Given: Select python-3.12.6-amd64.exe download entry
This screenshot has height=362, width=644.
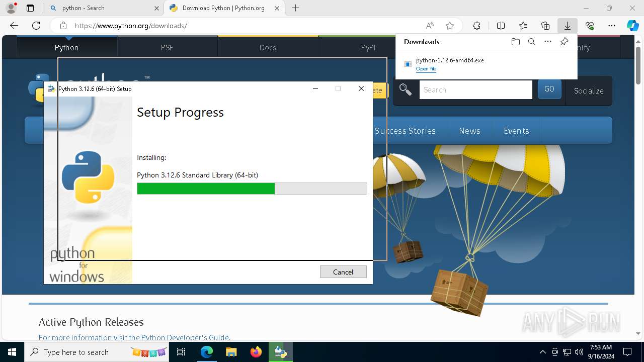Looking at the screenshot, I should pyautogui.click(x=486, y=64).
